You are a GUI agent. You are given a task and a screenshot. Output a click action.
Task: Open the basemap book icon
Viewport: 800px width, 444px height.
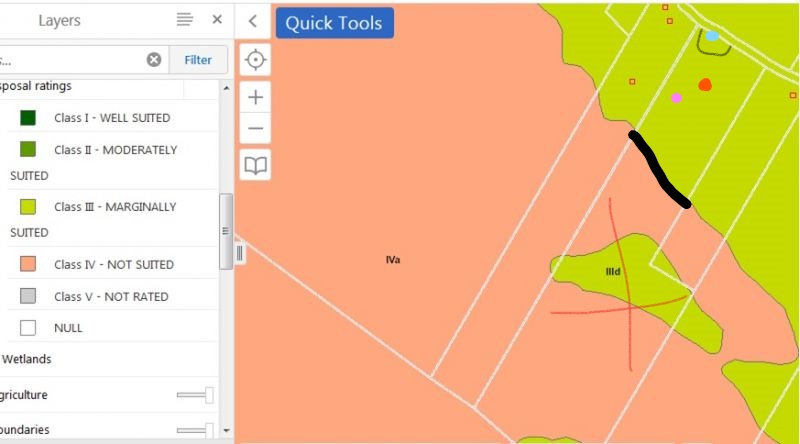coord(255,165)
